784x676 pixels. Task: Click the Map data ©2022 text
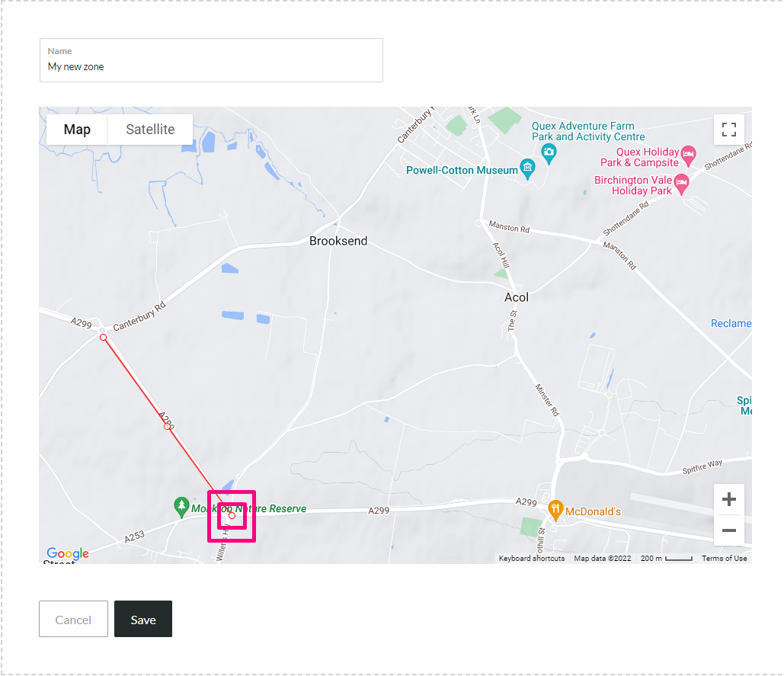coord(603,559)
